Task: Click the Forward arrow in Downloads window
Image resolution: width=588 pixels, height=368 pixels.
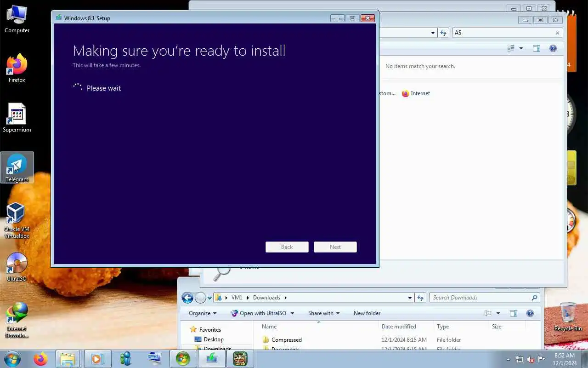Action: (200, 298)
